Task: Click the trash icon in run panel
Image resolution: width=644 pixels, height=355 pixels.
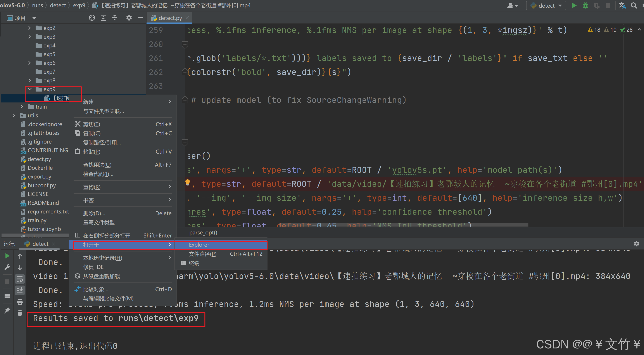Action: [20, 313]
